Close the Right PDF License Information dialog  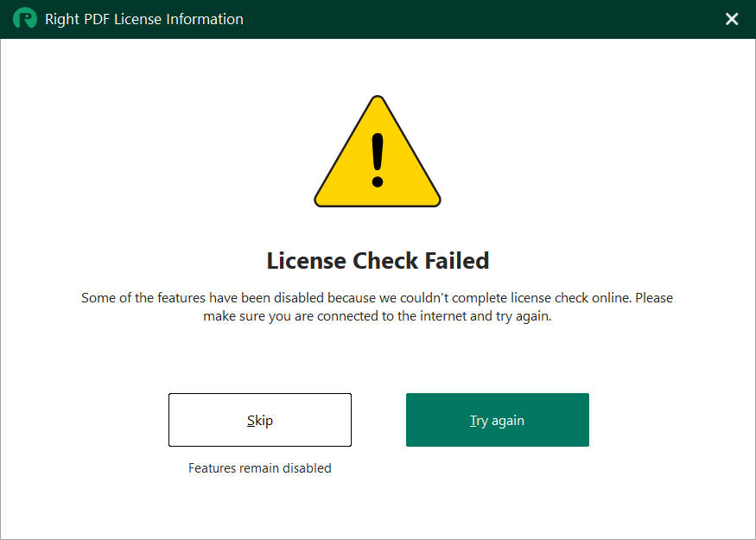[732, 19]
